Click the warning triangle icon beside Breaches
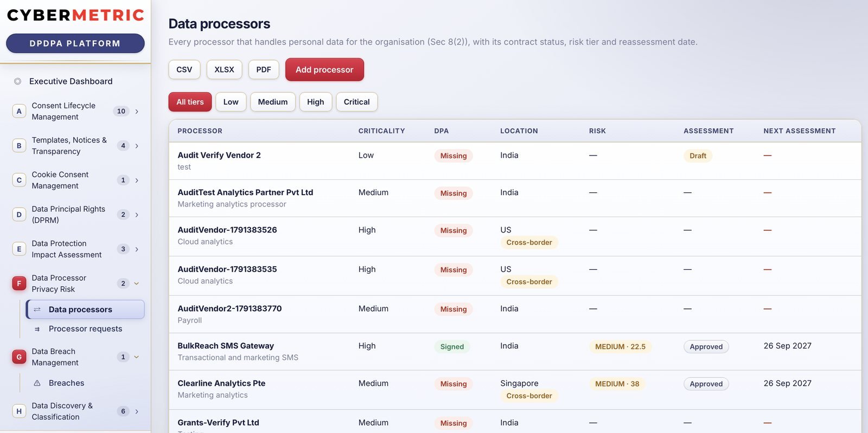 point(37,383)
